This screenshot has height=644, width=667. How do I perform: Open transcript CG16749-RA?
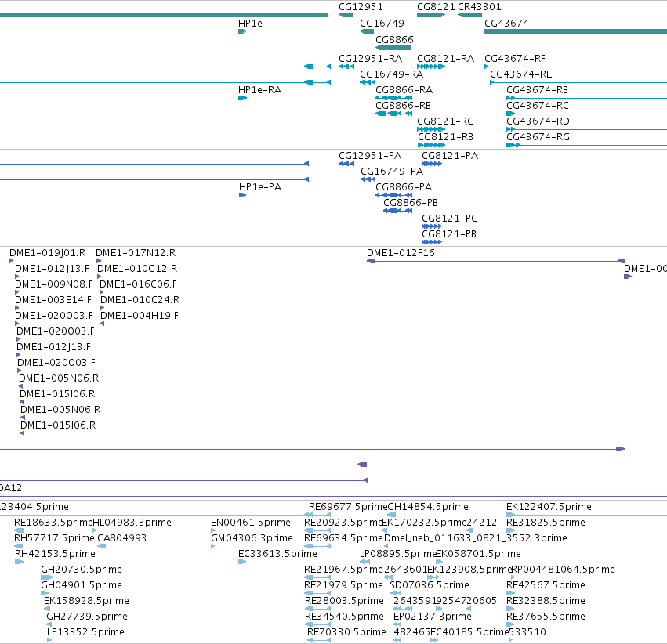391,74
